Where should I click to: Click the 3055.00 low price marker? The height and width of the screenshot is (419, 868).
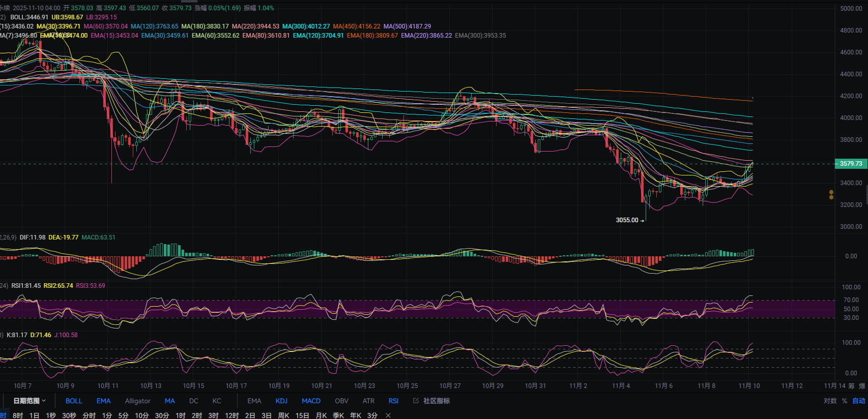tap(627, 220)
